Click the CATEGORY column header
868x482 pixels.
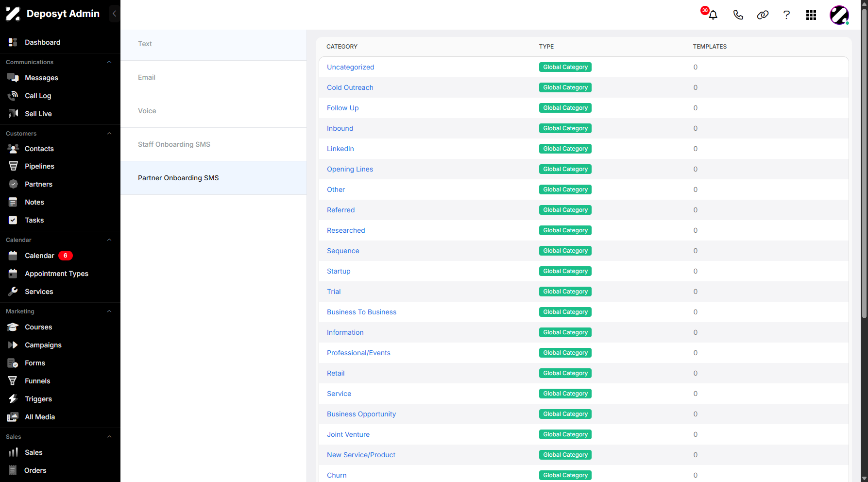pyautogui.click(x=342, y=47)
